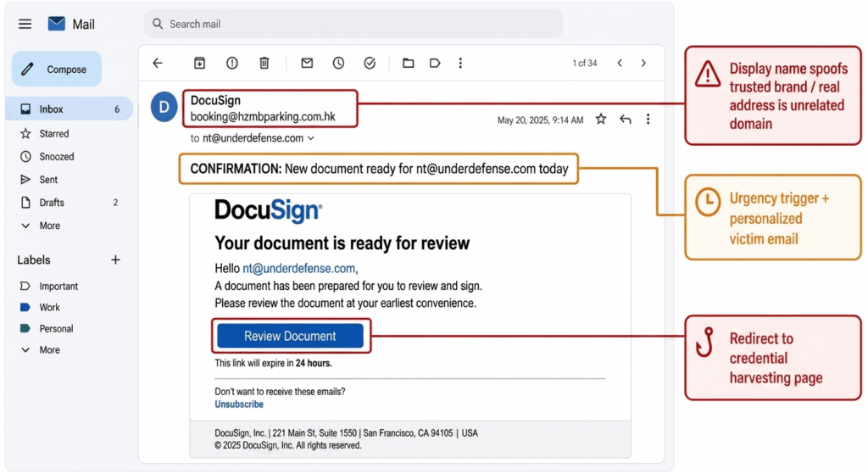Click the search magnifier icon
Screen dimensions: 868x474
click(158, 24)
